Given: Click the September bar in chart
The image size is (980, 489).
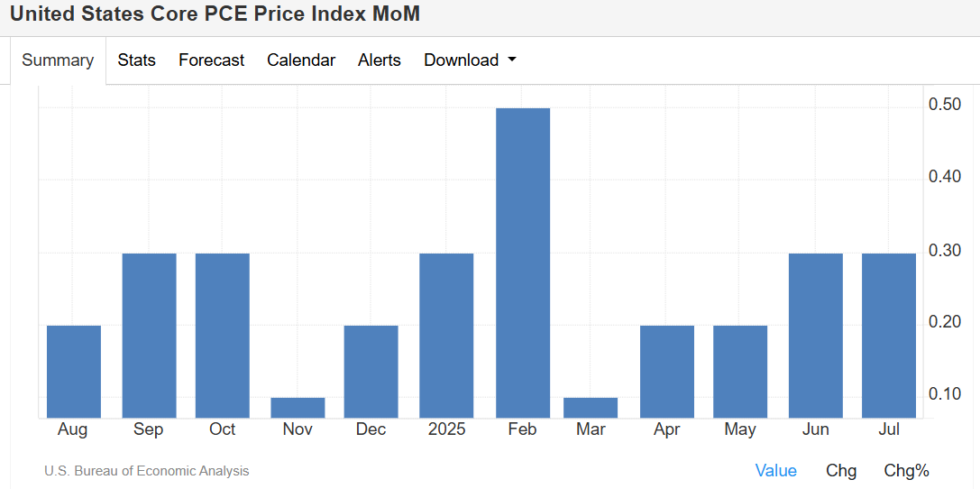Looking at the screenshot, I should (x=149, y=336).
